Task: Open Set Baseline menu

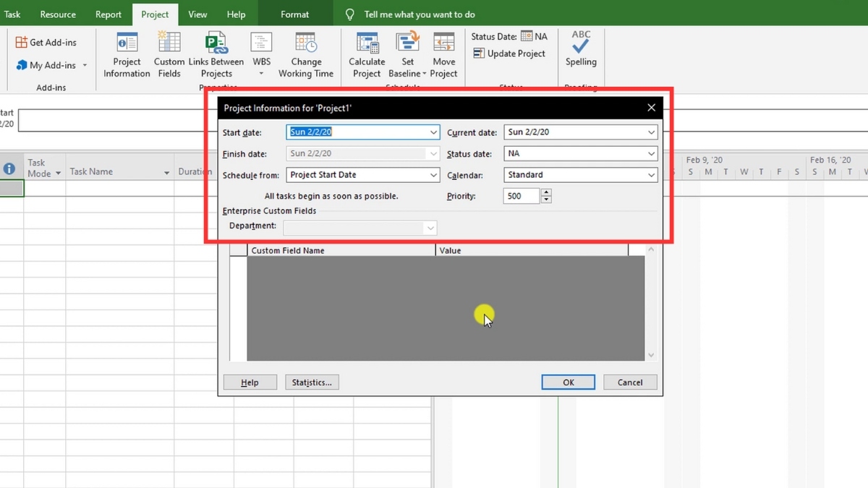Action: point(407,55)
